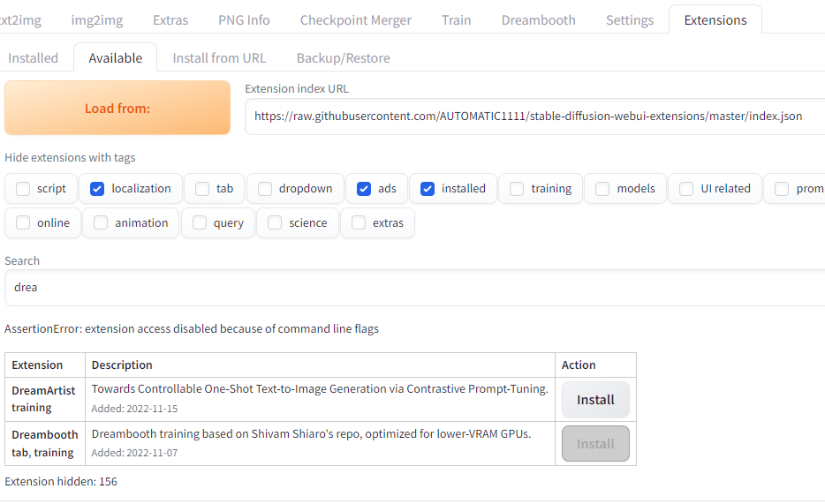
Task: Click the Description column header
Action: click(x=122, y=365)
